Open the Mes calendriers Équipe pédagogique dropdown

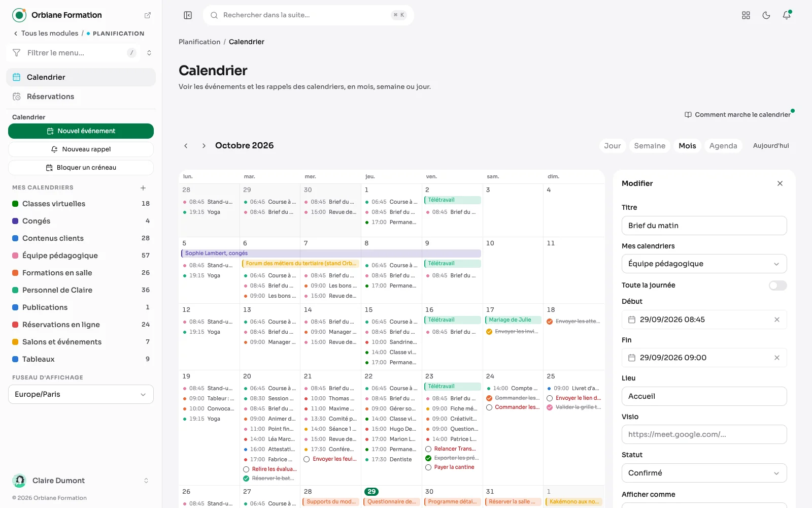coord(704,264)
